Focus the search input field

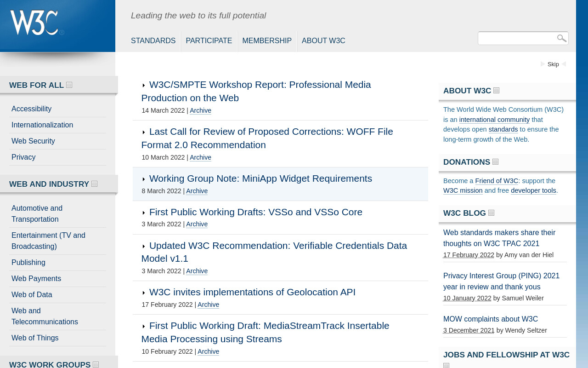coord(517,38)
